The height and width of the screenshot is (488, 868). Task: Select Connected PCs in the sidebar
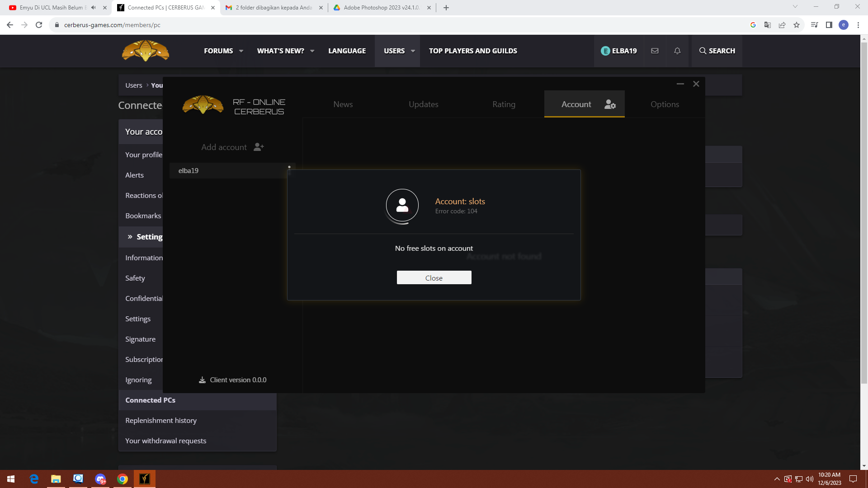pyautogui.click(x=198, y=400)
